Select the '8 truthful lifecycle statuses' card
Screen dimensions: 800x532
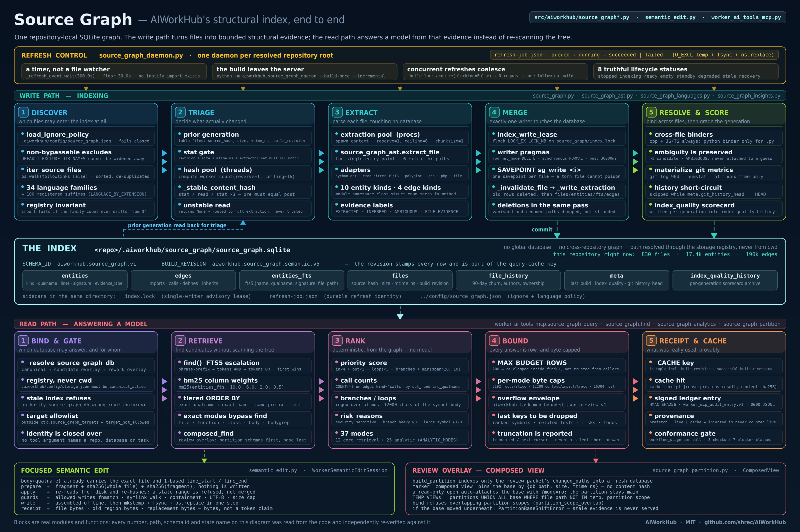point(686,72)
